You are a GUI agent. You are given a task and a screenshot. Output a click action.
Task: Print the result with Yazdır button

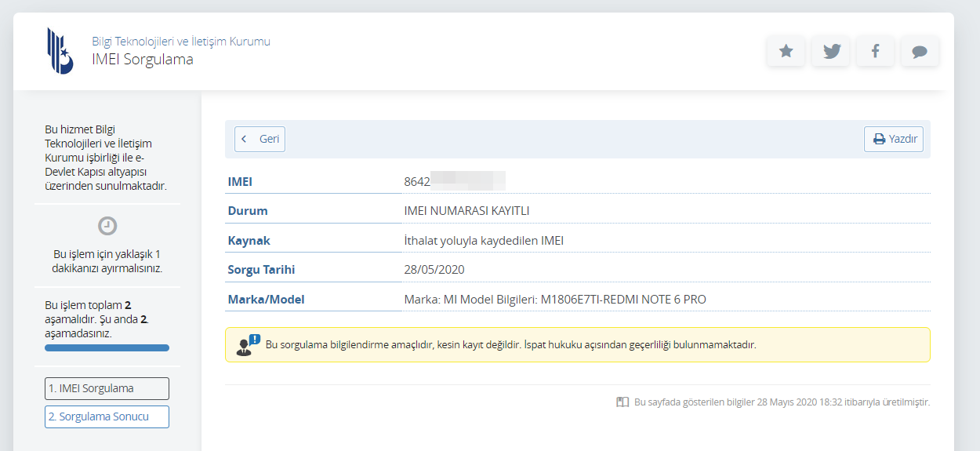click(894, 139)
